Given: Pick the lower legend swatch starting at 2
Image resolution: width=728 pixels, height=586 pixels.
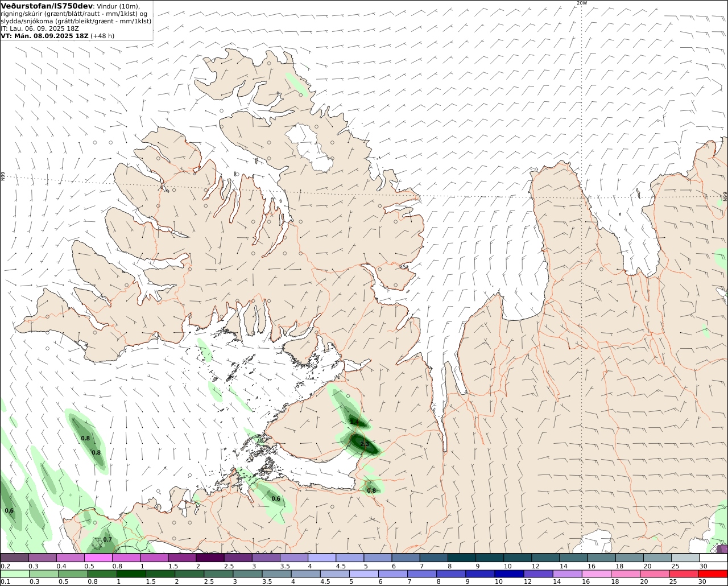Looking at the screenshot, I should click(x=189, y=573).
